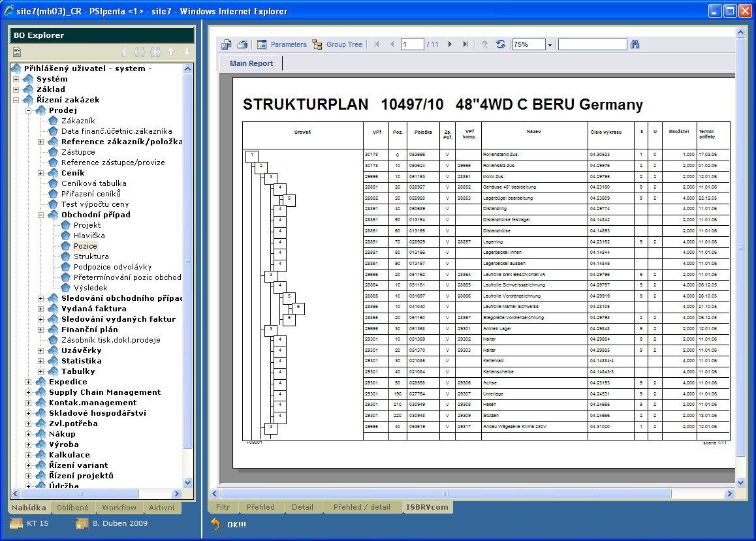The width and height of the screenshot is (756, 541).
Task: Open the Přehled / detail tab
Action: click(x=362, y=507)
